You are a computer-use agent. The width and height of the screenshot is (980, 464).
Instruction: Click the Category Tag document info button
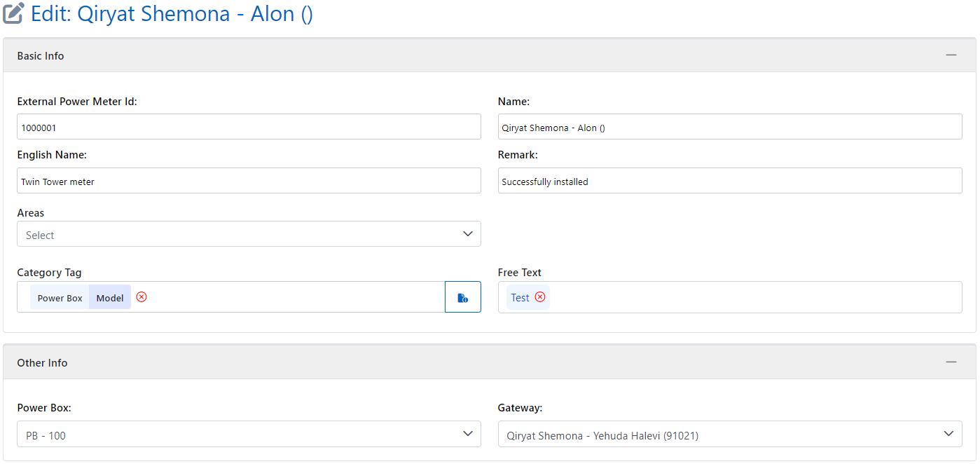462,297
